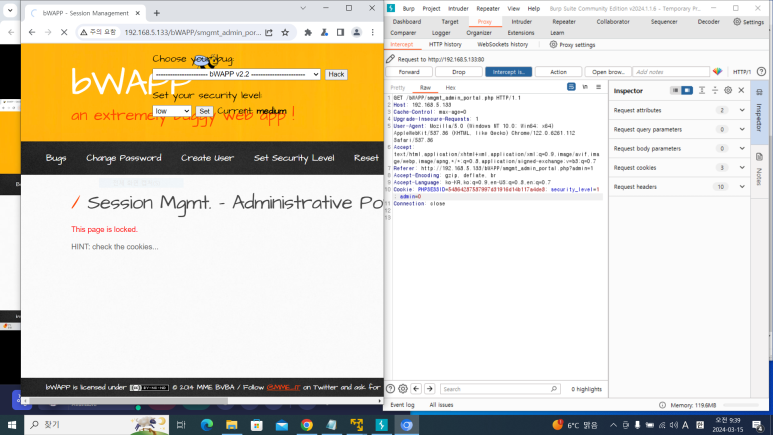Open the highlight color picker
Viewport: 773px width, 435px height.
coord(718,72)
